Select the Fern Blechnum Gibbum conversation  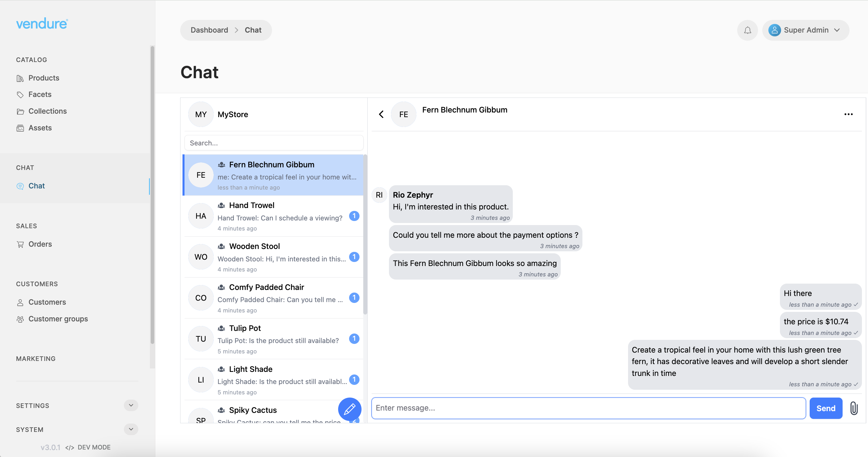click(x=273, y=175)
